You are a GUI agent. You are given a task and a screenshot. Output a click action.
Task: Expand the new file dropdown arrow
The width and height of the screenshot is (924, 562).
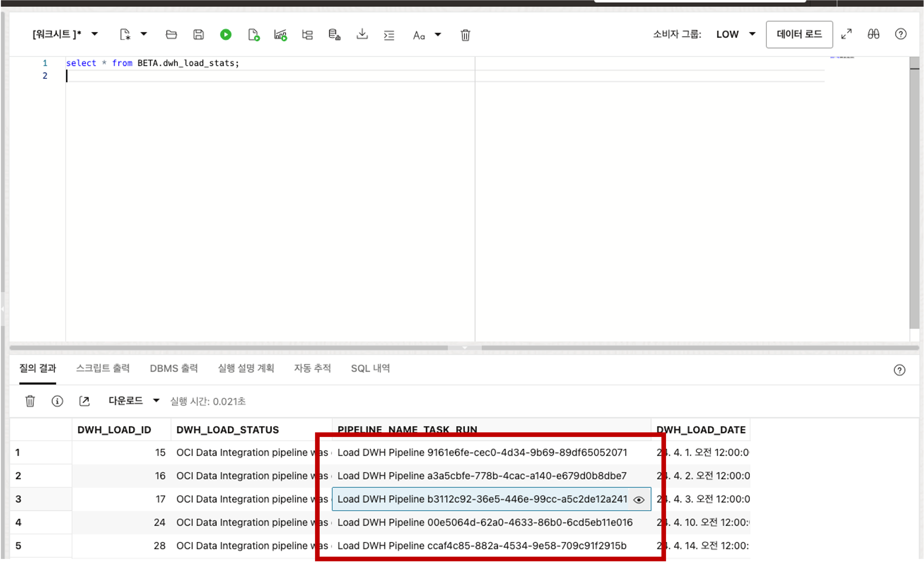pos(144,34)
